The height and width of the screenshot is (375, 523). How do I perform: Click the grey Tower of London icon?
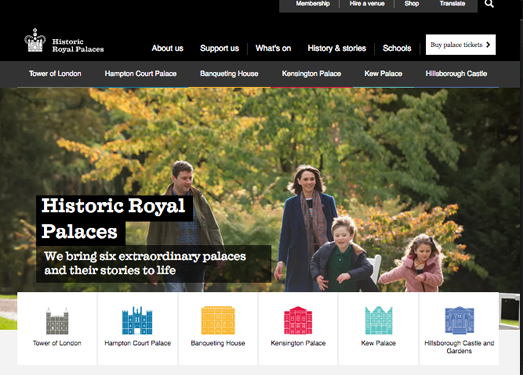57,321
